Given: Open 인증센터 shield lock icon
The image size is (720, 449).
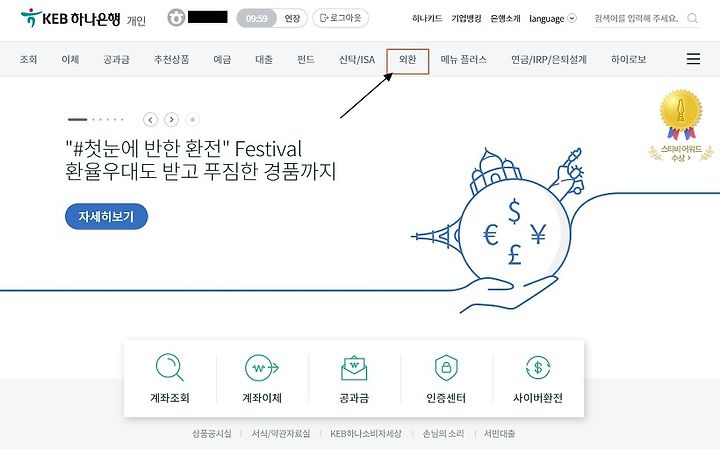Looking at the screenshot, I should pos(446,367).
